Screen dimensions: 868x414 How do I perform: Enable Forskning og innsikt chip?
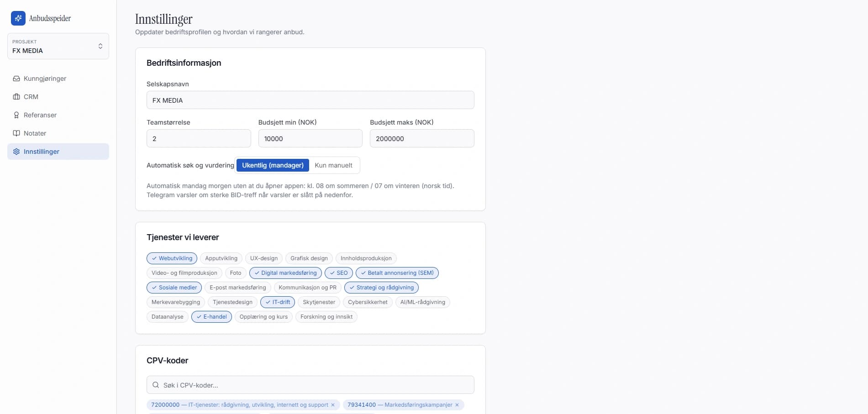tap(326, 317)
